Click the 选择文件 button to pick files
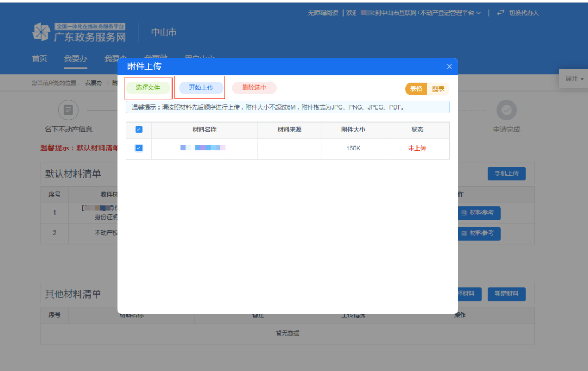The height and width of the screenshot is (371, 588). pyautogui.click(x=148, y=88)
